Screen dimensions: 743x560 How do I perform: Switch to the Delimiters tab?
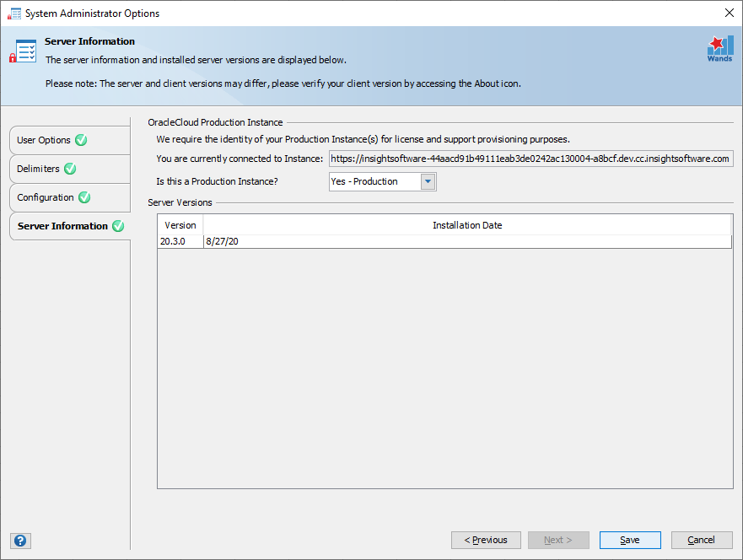tap(70, 169)
